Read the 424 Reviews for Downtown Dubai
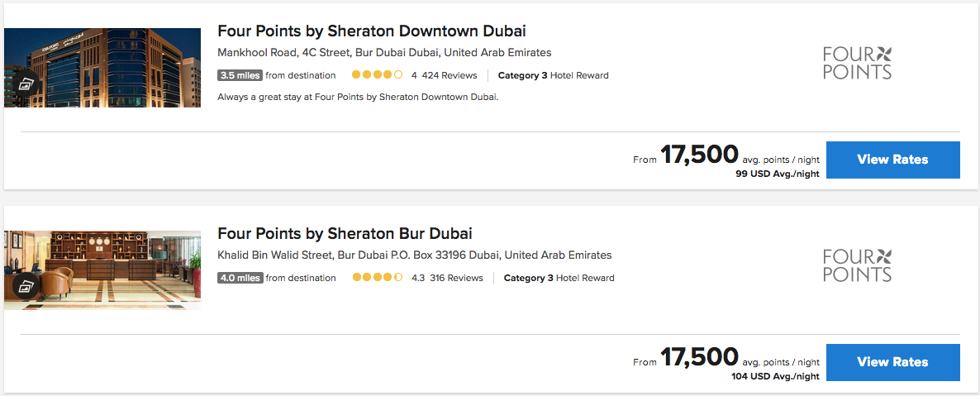Viewport: 980px width, 396px height. tap(450, 75)
